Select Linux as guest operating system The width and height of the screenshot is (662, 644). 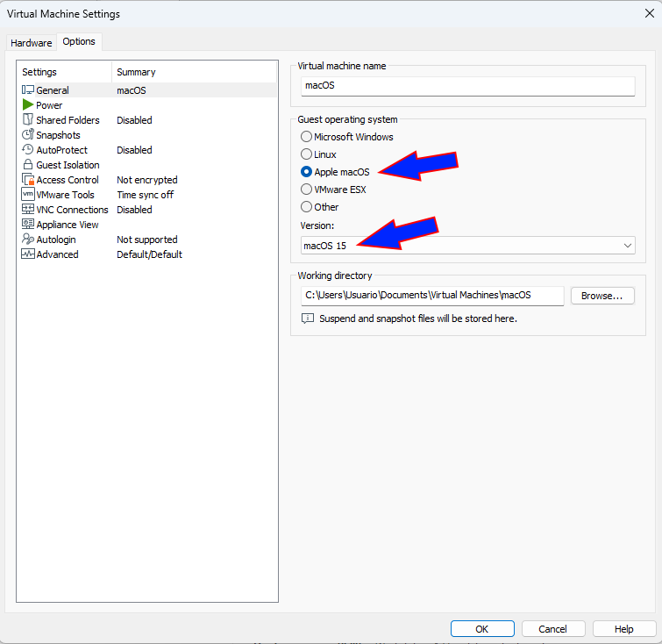(306, 154)
